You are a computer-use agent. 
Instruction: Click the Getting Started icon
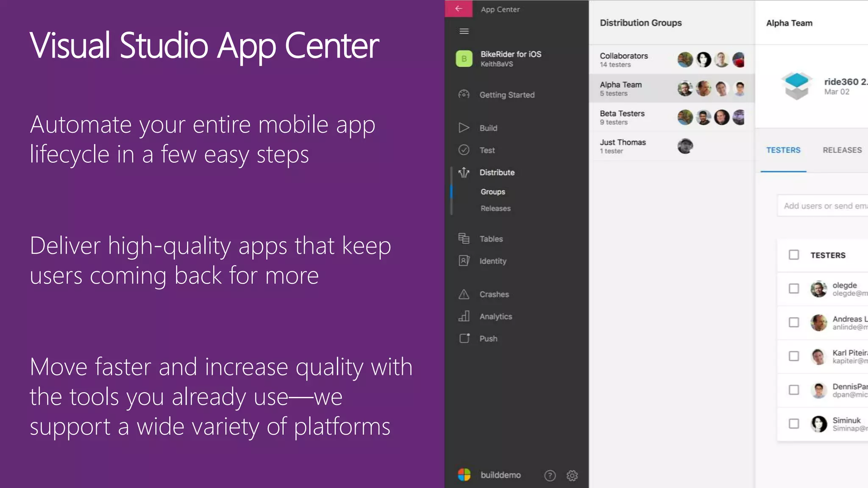464,94
